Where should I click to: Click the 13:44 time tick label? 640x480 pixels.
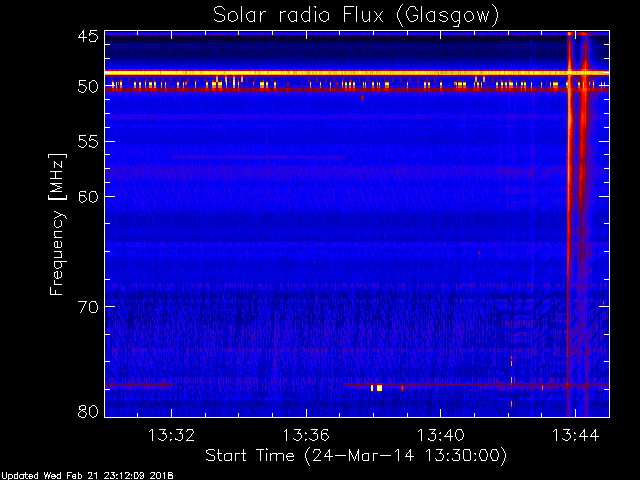tap(576, 435)
